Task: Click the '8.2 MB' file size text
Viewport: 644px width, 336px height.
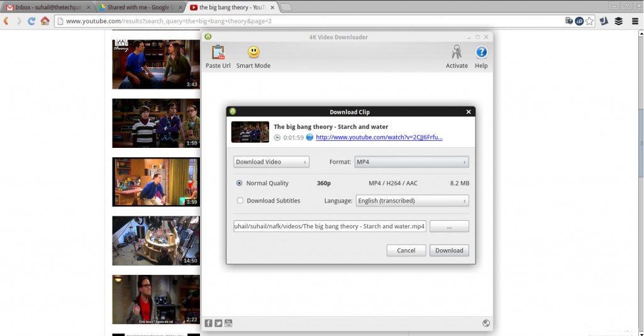Action: (460, 183)
